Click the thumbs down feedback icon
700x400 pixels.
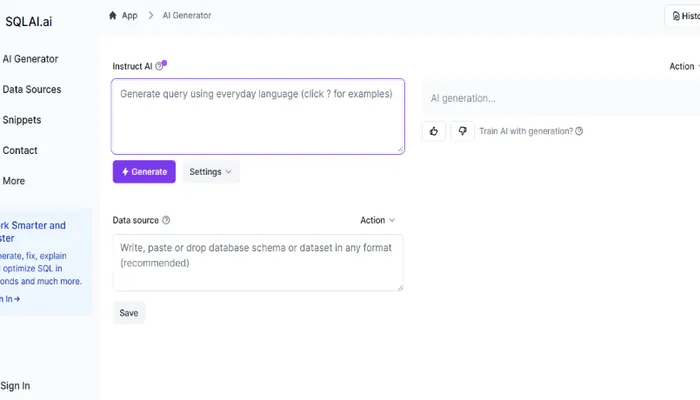pos(461,131)
